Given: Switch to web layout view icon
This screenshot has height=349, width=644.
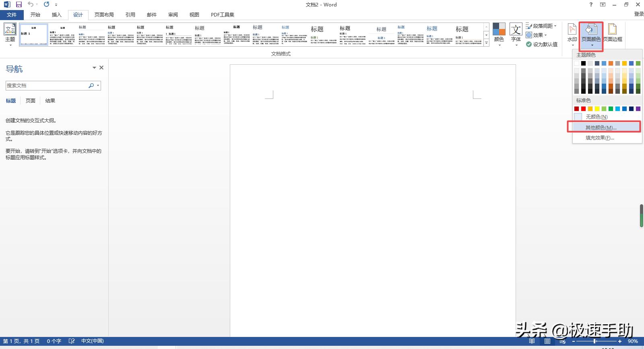Looking at the screenshot, I should (x=562, y=341).
